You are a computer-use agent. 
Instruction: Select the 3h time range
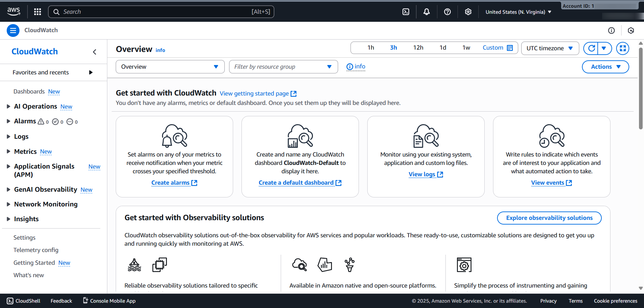(x=393, y=48)
